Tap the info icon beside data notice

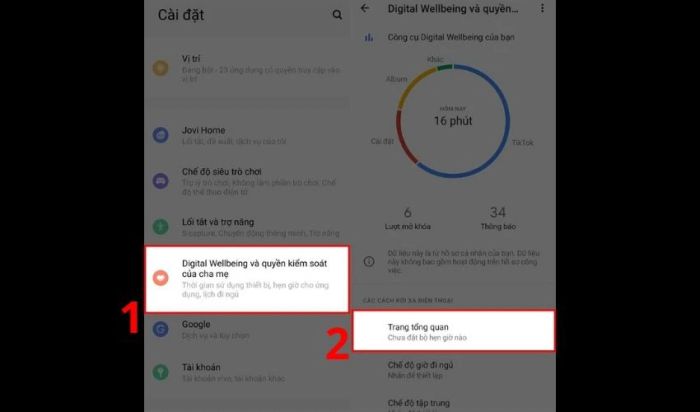tap(369, 261)
